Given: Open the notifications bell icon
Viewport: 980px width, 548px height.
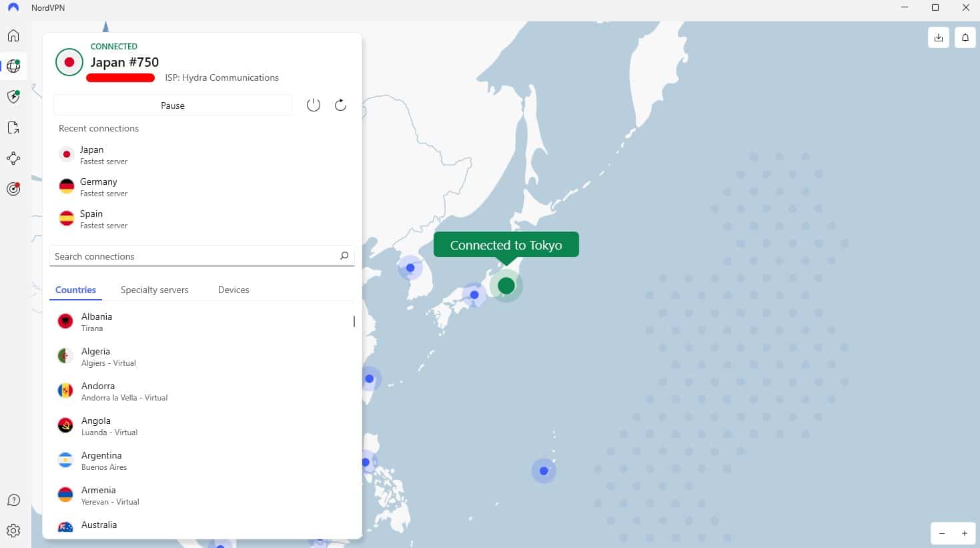Looking at the screenshot, I should [965, 37].
